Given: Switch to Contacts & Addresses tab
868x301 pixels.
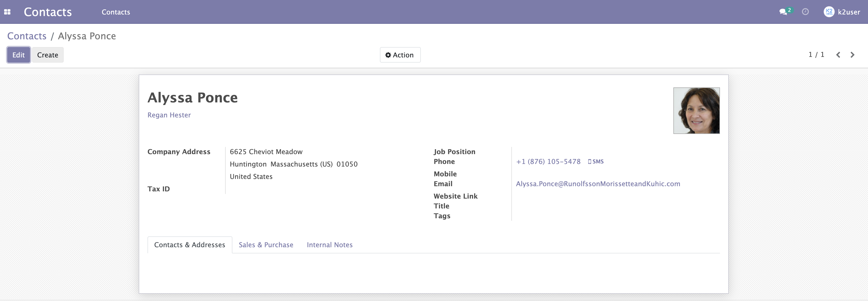Looking at the screenshot, I should [190, 245].
